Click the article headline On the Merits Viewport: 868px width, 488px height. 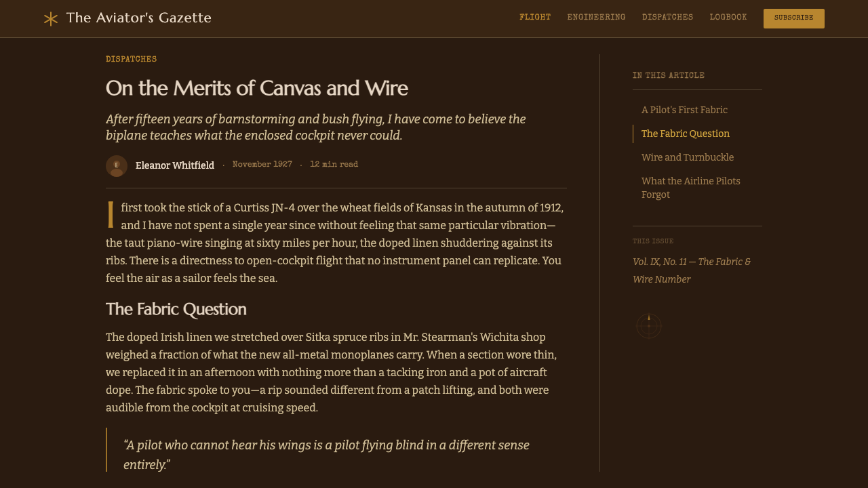(x=257, y=88)
